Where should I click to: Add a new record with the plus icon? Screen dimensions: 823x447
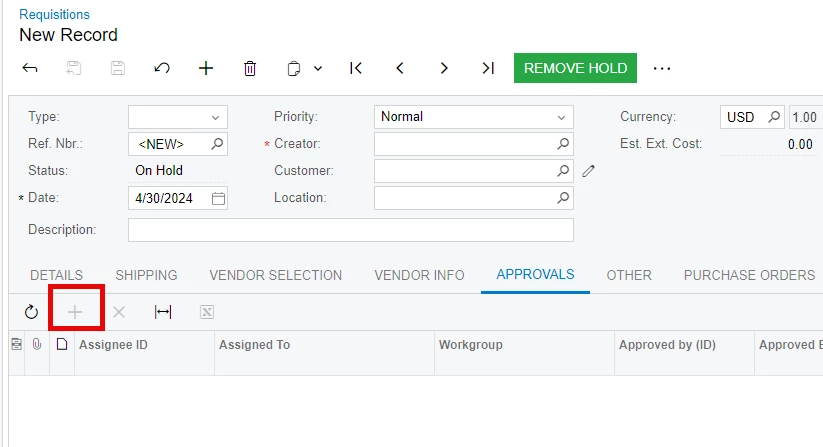click(x=206, y=68)
